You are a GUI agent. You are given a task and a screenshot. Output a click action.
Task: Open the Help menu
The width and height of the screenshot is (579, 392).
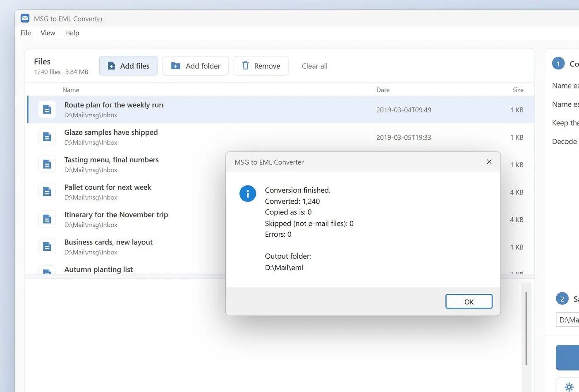pyautogui.click(x=72, y=33)
